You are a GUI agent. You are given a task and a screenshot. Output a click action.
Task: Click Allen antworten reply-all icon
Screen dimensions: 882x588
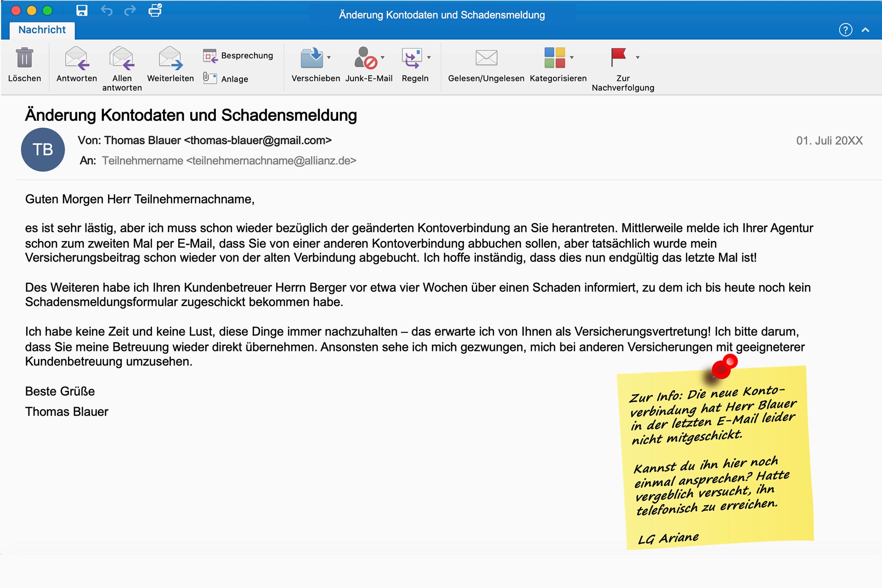click(122, 58)
